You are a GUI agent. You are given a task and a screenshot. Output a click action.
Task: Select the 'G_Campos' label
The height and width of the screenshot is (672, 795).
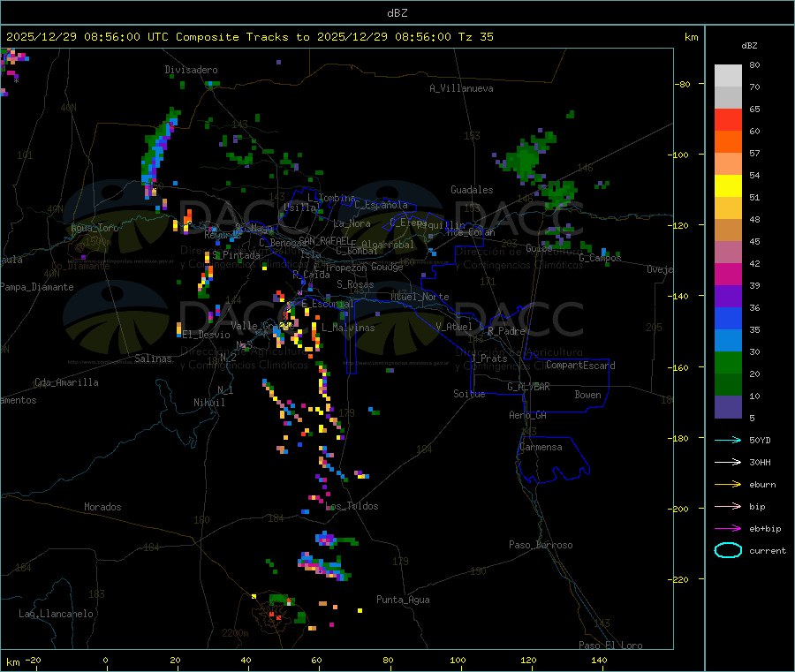point(600,258)
